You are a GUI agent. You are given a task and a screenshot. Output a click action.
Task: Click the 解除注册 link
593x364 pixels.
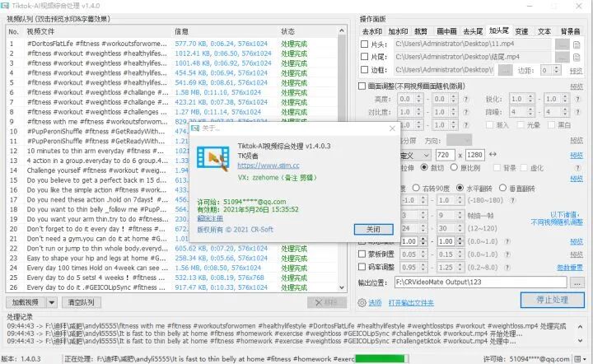tap(210, 218)
